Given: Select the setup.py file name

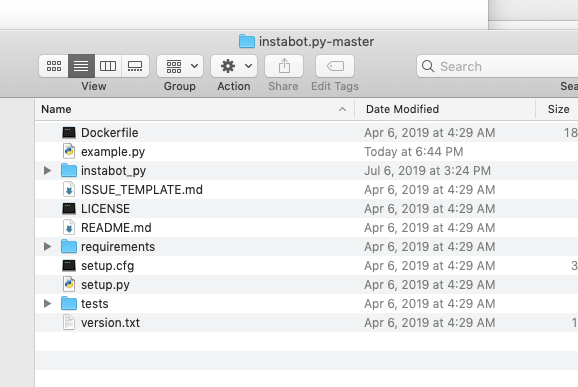Looking at the screenshot, I should click(105, 285).
